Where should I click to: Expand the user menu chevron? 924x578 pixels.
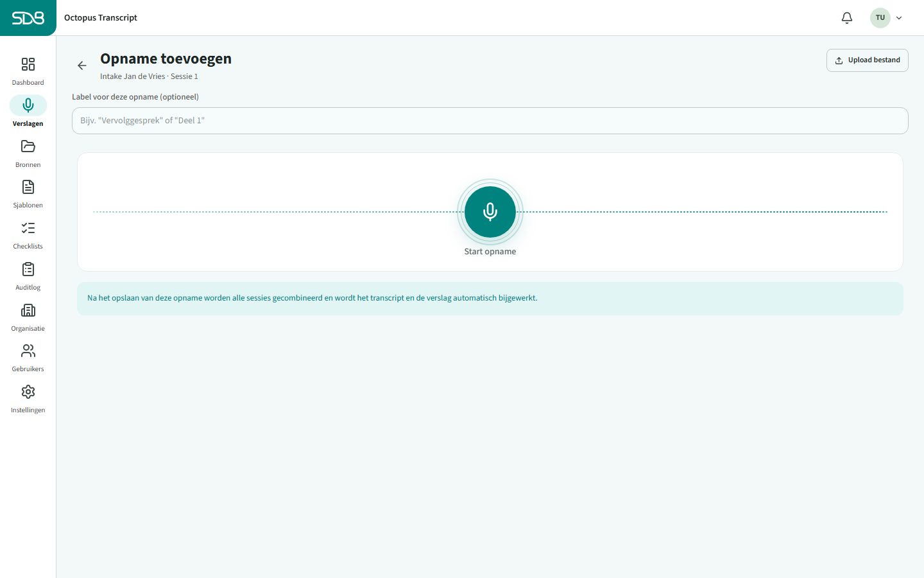(899, 18)
